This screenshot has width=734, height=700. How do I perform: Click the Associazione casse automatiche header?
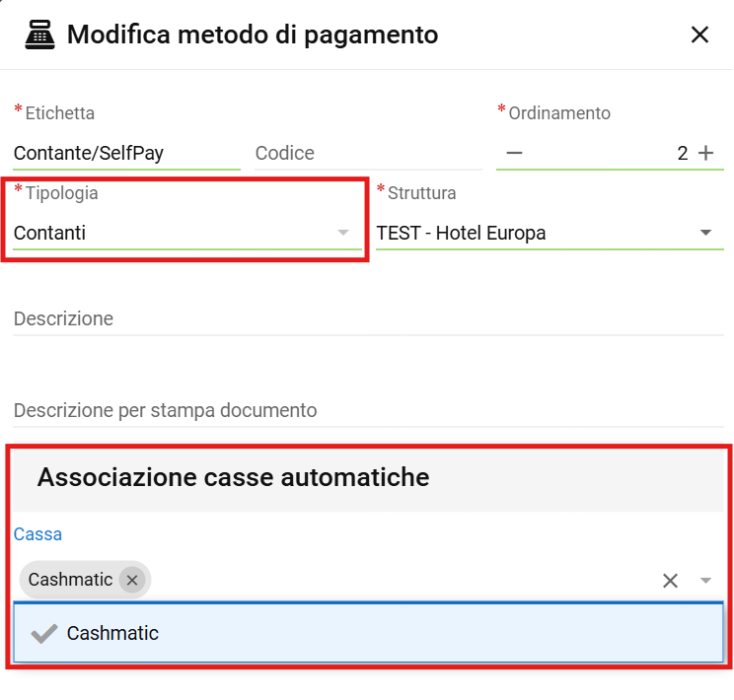click(x=233, y=478)
